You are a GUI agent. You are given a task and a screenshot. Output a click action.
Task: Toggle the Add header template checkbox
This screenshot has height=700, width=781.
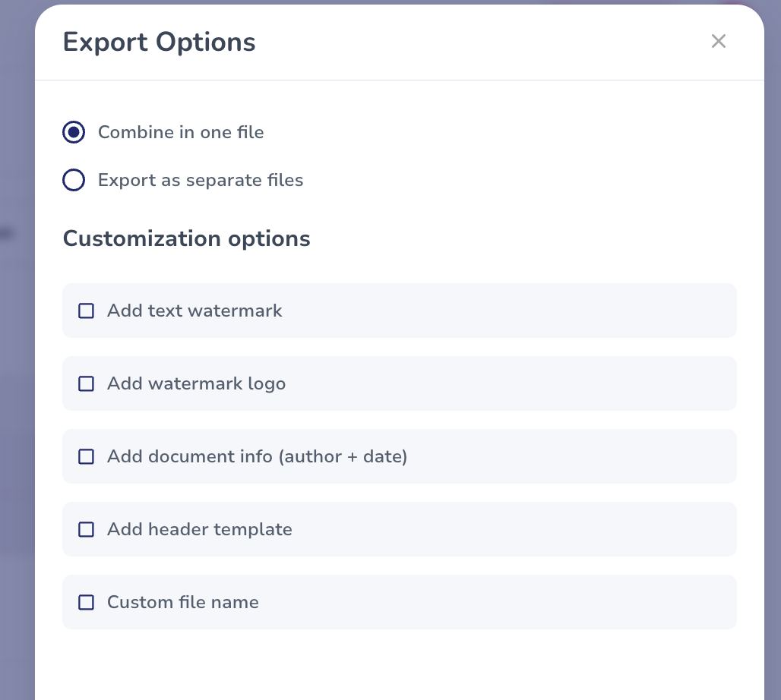click(x=87, y=529)
